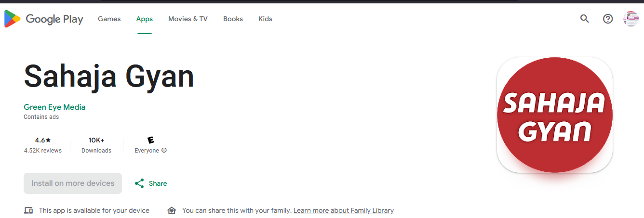Open the Movies & TV tab

coord(188,19)
